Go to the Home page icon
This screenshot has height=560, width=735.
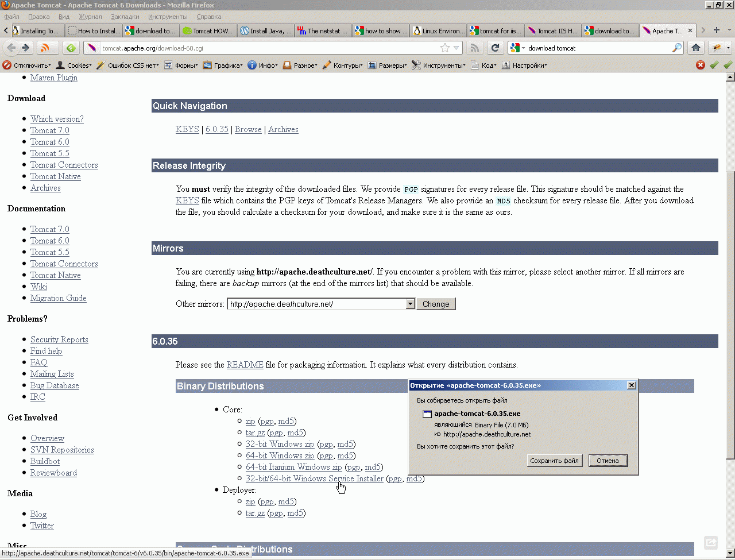click(x=696, y=48)
